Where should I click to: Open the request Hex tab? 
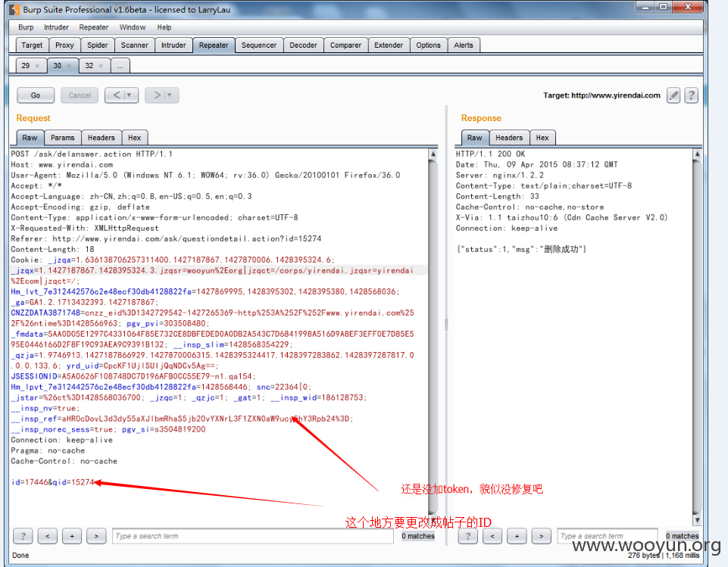coord(135,138)
